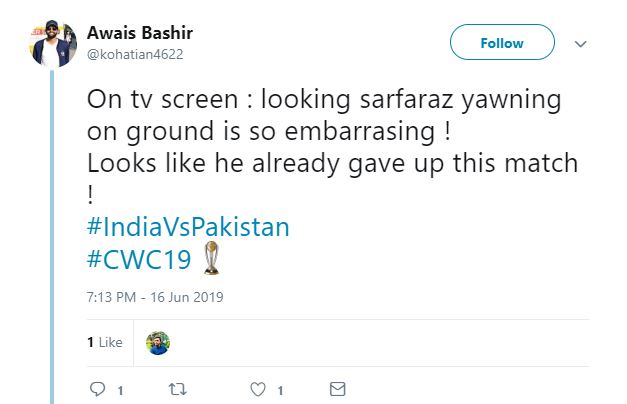
Task: Show who liked via the "1 Like" link
Action: [x=105, y=342]
